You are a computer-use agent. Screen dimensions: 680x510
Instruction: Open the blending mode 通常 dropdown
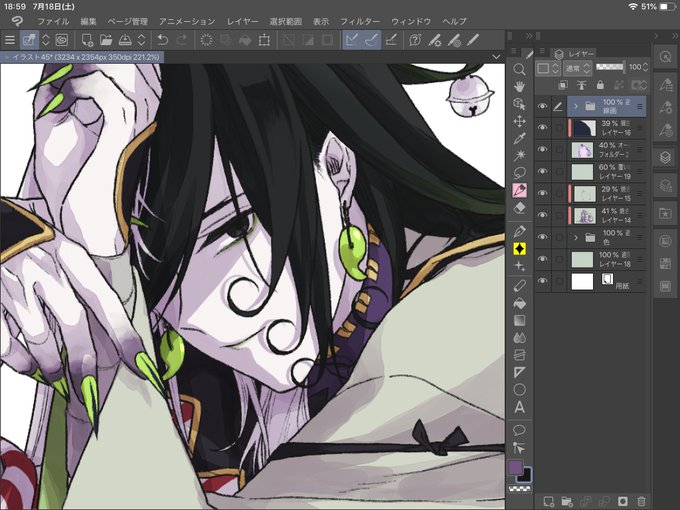(578, 68)
